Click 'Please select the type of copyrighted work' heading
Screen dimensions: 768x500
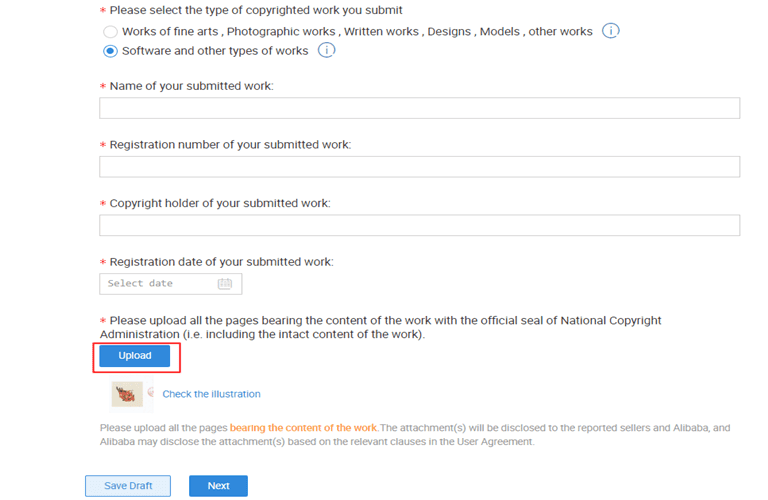click(x=256, y=10)
